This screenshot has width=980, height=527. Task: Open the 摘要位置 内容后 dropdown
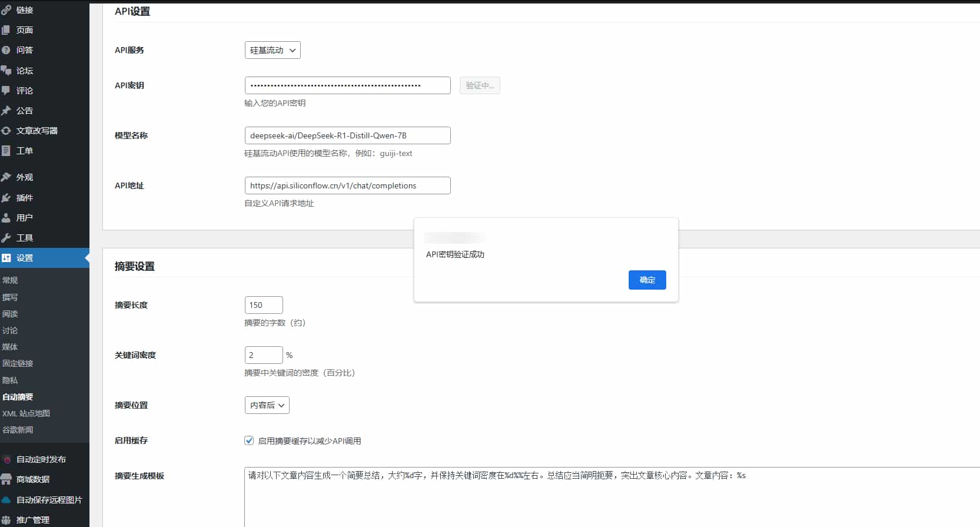tap(267, 405)
